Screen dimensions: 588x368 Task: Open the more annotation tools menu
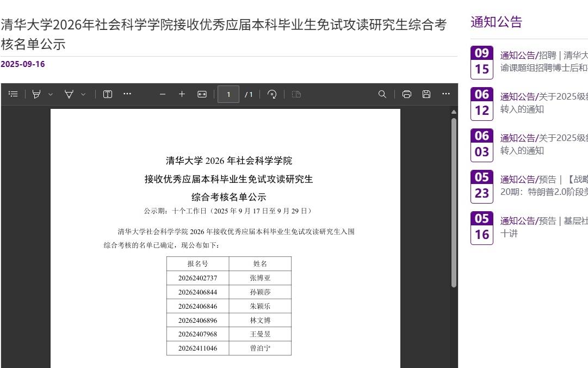coord(127,94)
